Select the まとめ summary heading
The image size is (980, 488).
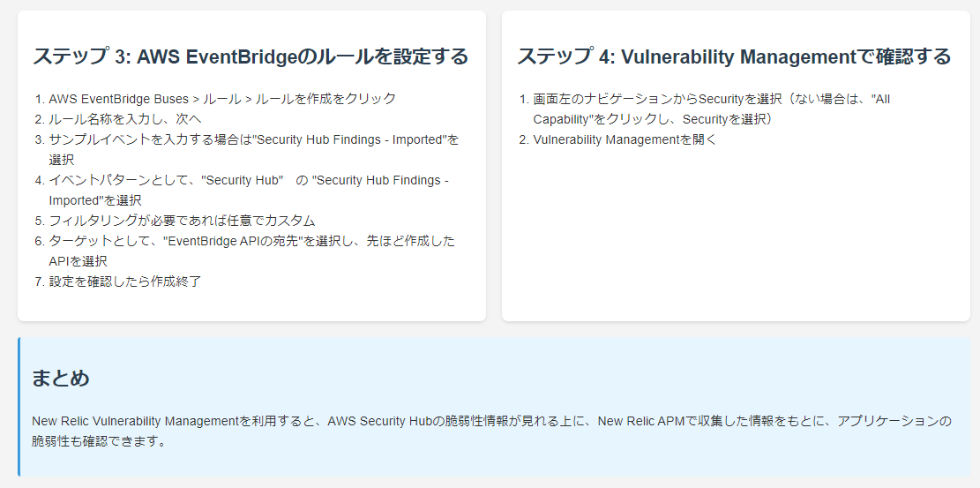[x=61, y=378]
